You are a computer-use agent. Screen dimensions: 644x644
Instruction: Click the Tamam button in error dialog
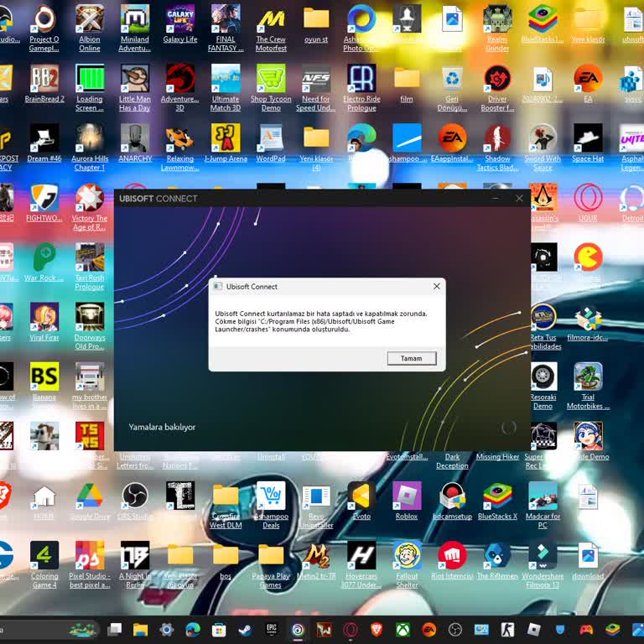411,358
